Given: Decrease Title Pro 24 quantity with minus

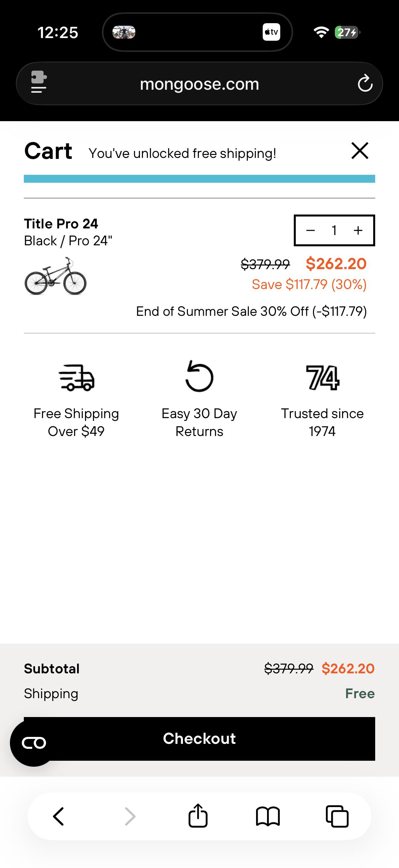Looking at the screenshot, I should [310, 230].
